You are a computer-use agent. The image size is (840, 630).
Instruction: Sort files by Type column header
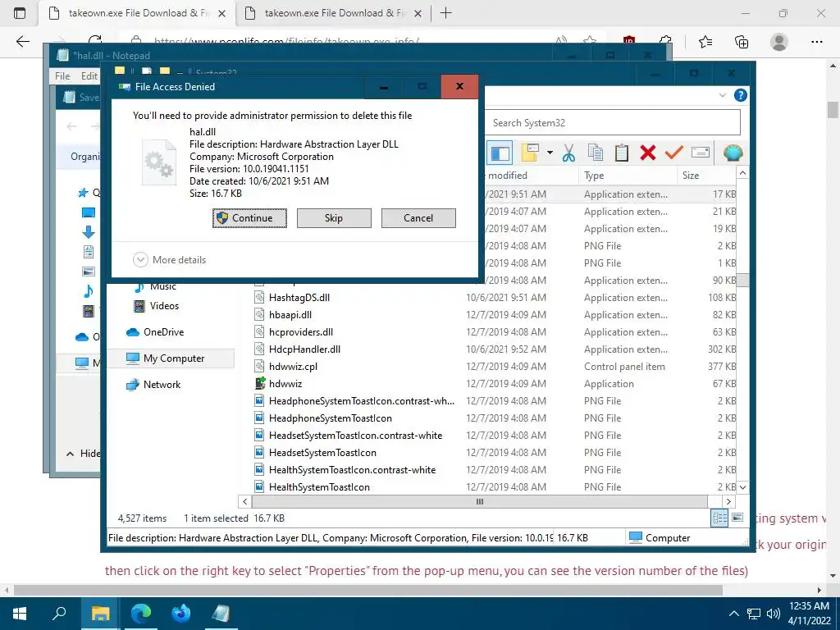(x=627, y=176)
